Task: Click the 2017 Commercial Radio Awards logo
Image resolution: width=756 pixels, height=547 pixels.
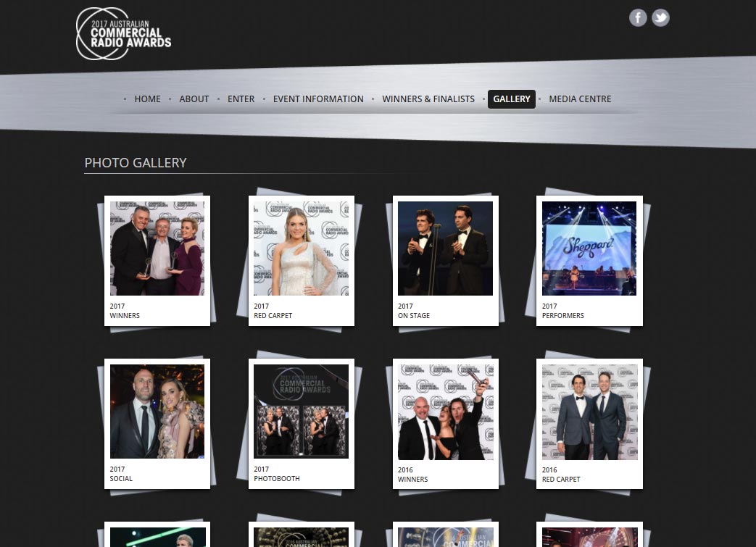Action: 122,33
